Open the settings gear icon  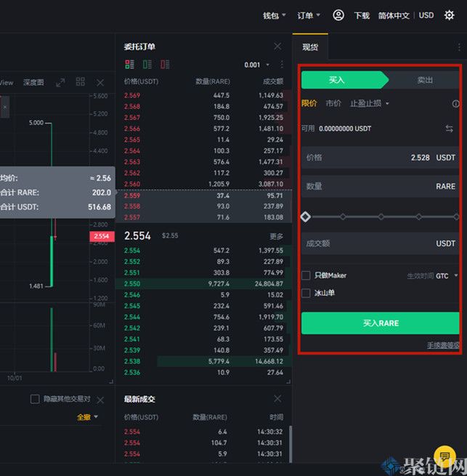coord(449,15)
